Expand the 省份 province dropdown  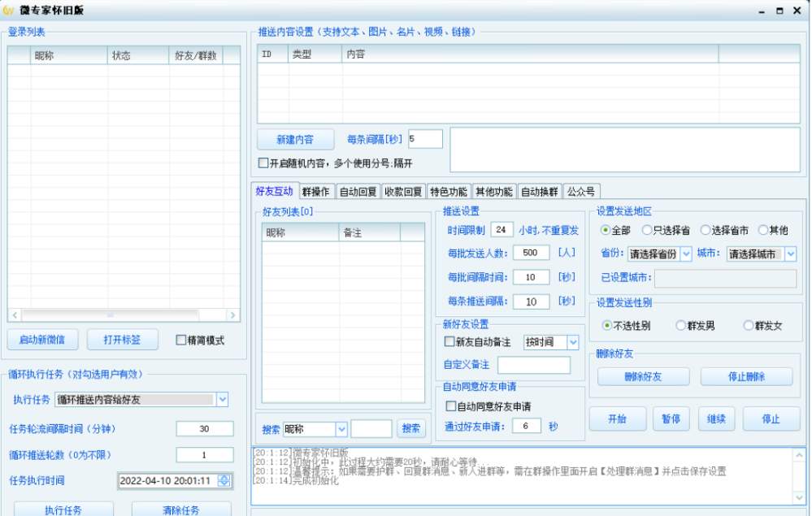[x=686, y=254]
